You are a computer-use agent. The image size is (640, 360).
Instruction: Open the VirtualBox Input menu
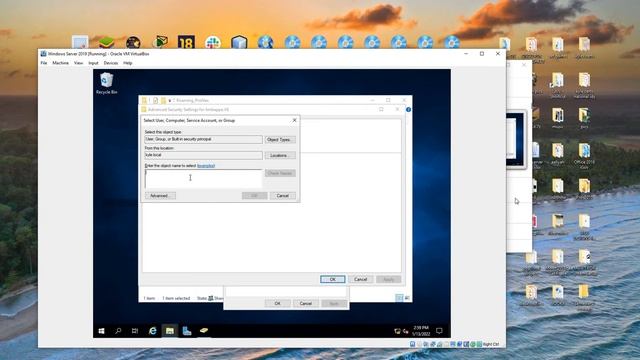(x=93, y=63)
